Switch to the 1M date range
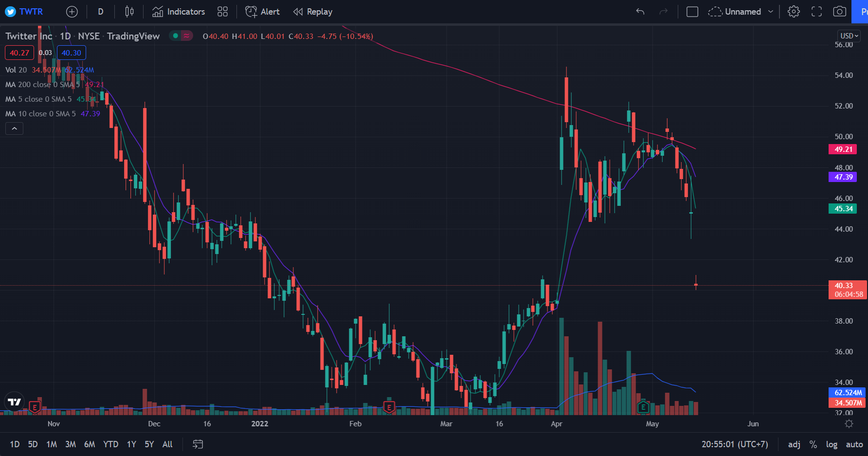The width and height of the screenshot is (868, 456). point(52,444)
